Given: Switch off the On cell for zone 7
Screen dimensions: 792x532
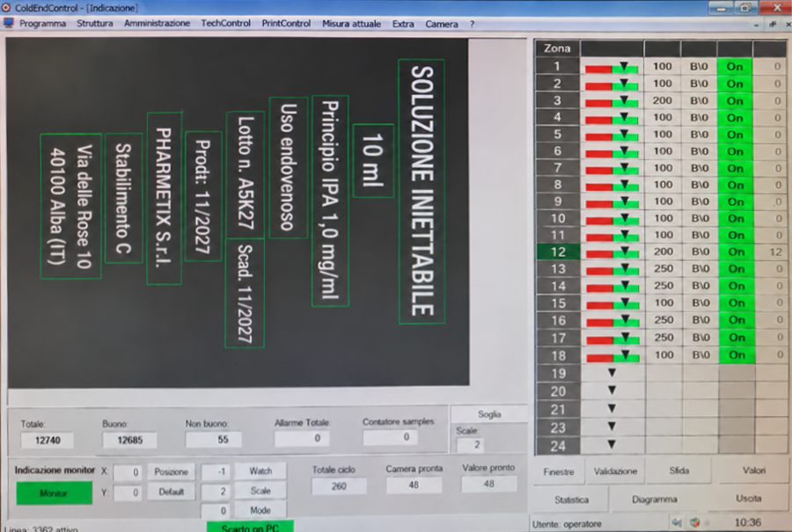Looking at the screenshot, I should [735, 168].
